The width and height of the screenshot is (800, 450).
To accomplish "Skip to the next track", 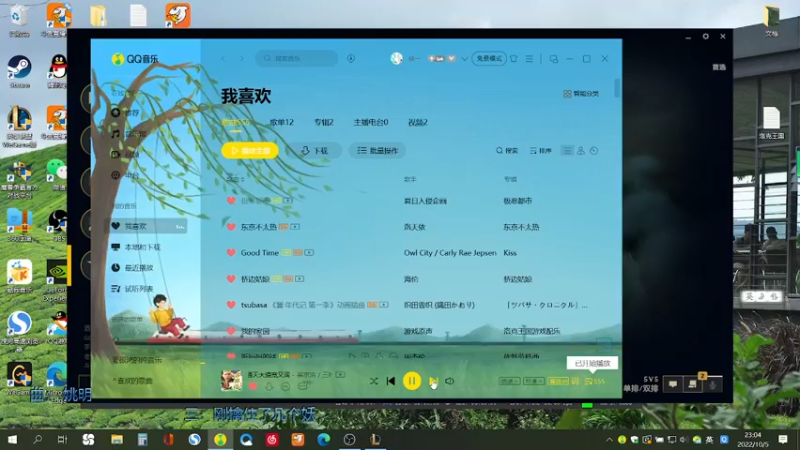I will tap(433, 381).
